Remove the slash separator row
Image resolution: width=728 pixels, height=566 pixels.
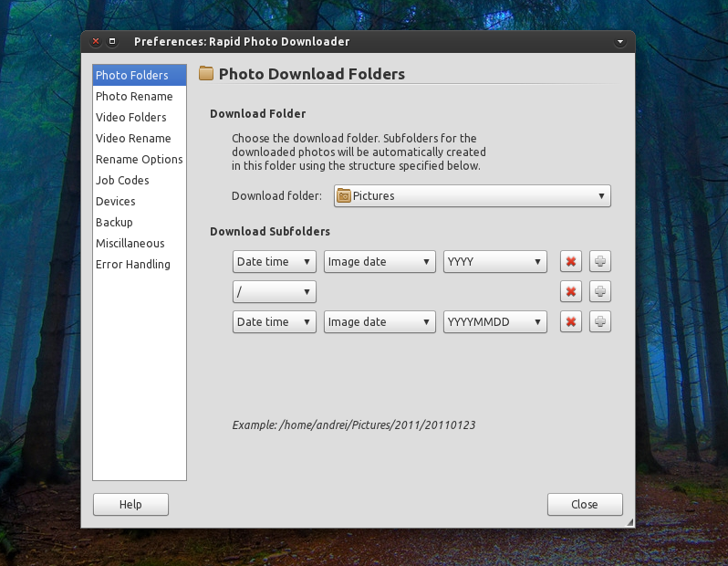pyautogui.click(x=570, y=292)
